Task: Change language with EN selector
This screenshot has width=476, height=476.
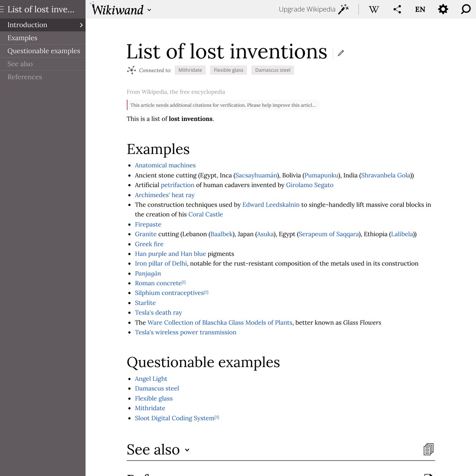Action: click(x=420, y=10)
